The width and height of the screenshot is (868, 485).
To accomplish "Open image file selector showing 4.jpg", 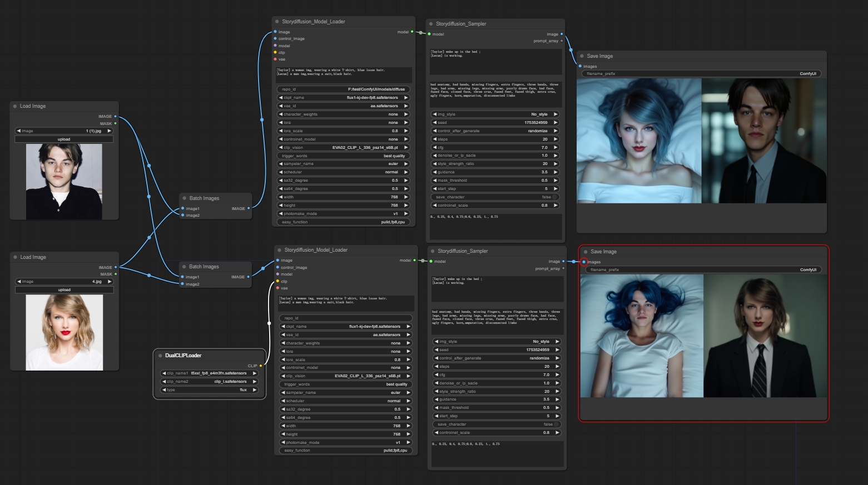I will pyautogui.click(x=65, y=282).
